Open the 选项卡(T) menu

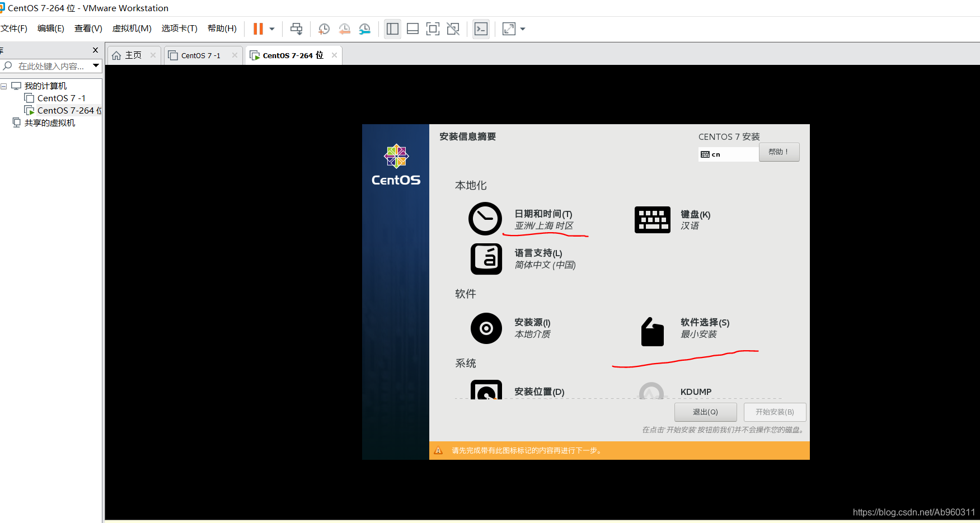click(x=180, y=29)
